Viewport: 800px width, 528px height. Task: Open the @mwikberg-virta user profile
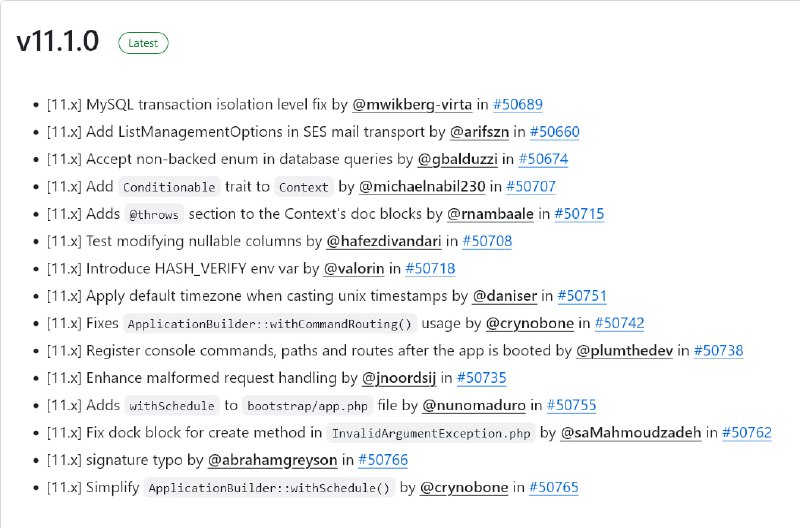412,105
